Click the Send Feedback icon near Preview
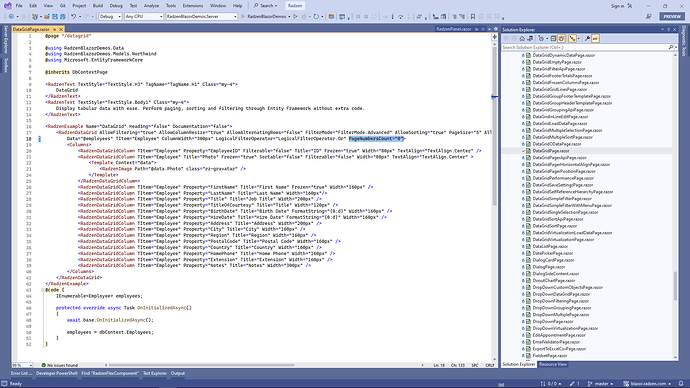Image resolution: width=690 pixels, height=388 pixels. point(649,16)
